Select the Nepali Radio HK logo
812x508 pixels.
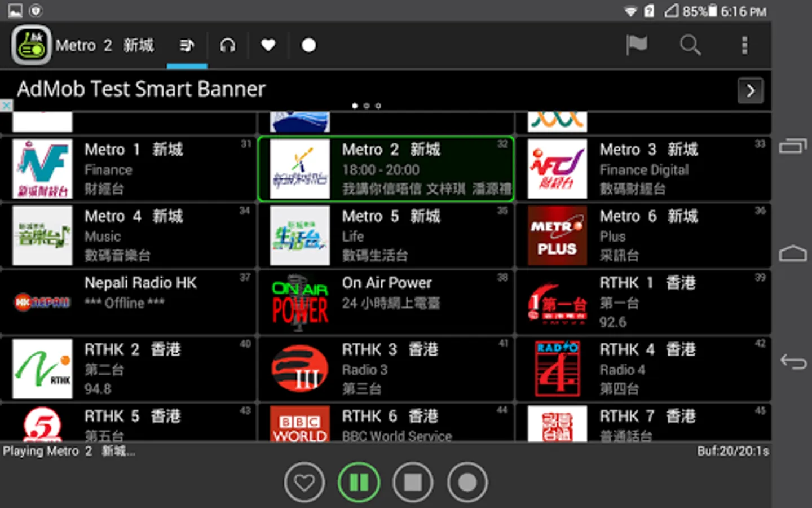(x=43, y=302)
